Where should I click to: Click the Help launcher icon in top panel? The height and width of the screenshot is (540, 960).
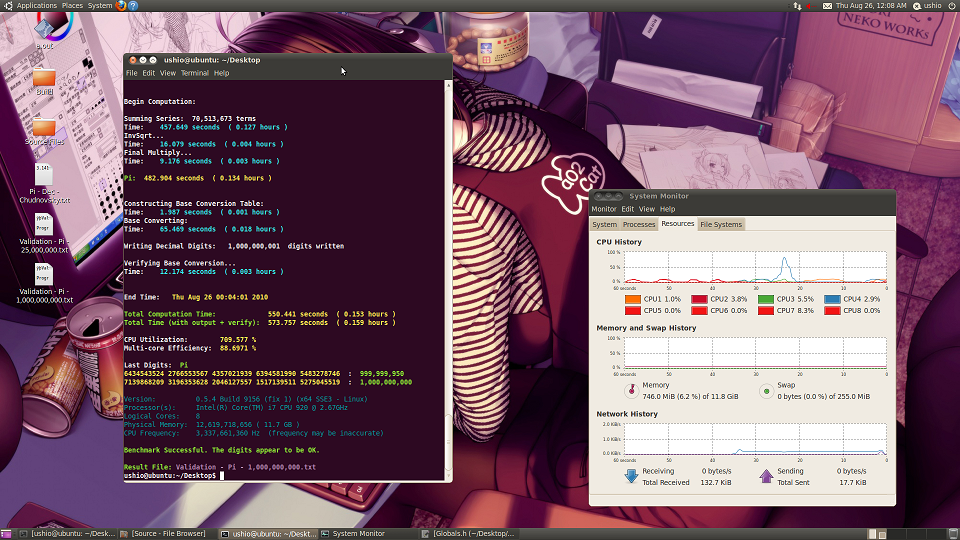click(x=134, y=5)
